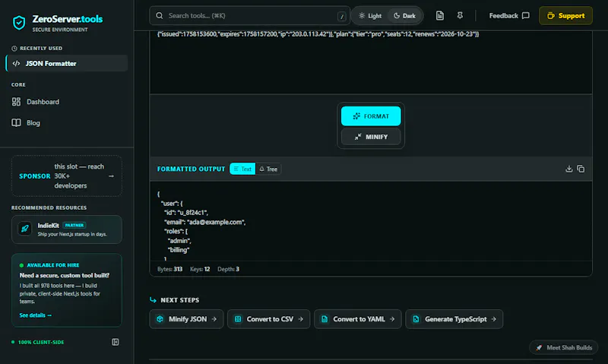
Task: Click the Convert to YAML file icon
Action: click(325, 319)
